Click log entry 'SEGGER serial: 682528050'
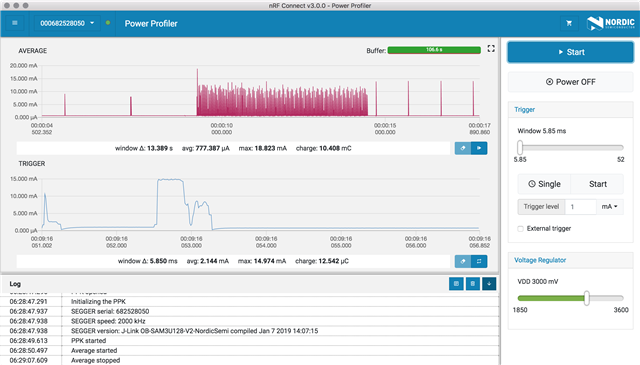640x365 pixels. [x=110, y=312]
